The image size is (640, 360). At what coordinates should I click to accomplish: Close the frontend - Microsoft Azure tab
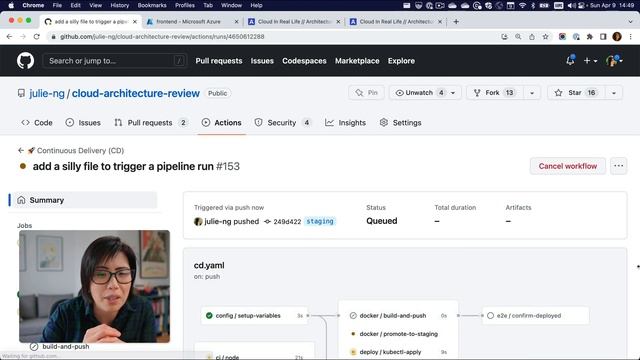(x=236, y=22)
